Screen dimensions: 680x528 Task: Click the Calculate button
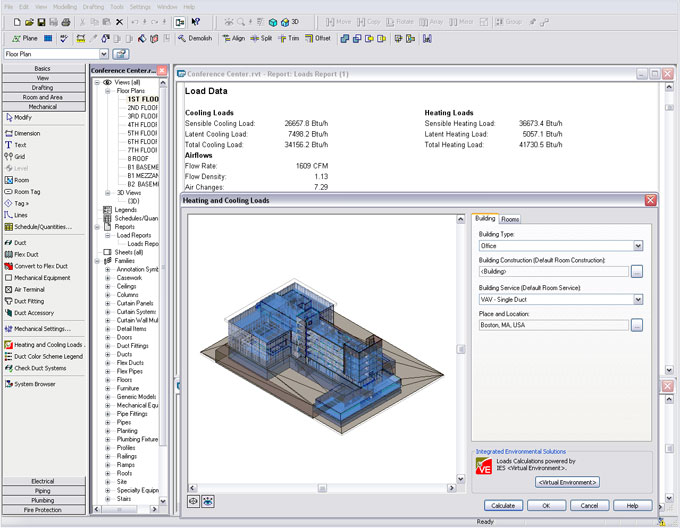(x=503, y=505)
